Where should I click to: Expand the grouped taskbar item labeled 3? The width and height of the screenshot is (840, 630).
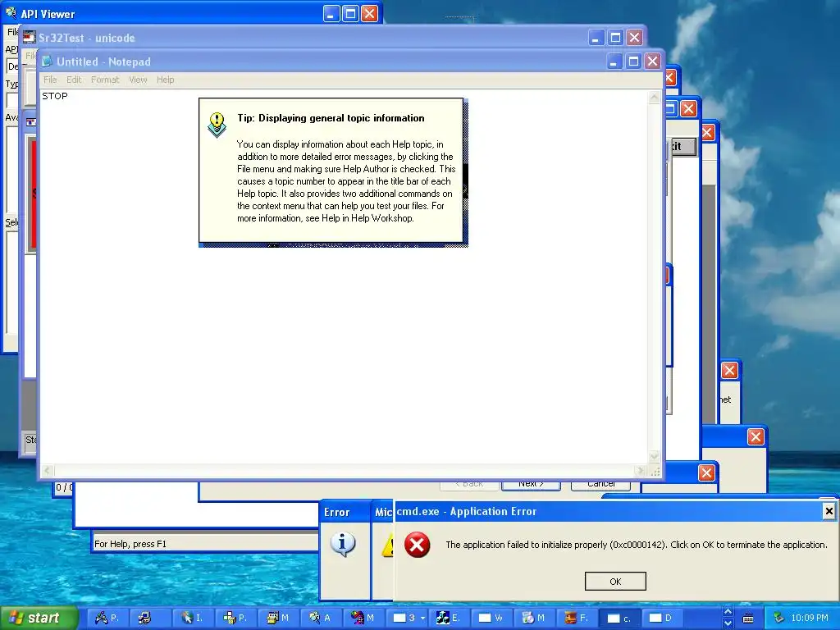click(407, 619)
